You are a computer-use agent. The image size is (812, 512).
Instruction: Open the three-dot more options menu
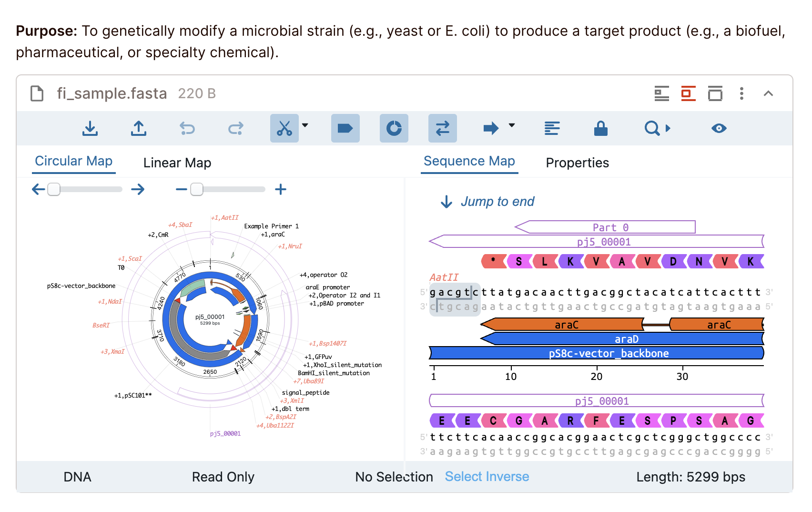click(x=741, y=93)
